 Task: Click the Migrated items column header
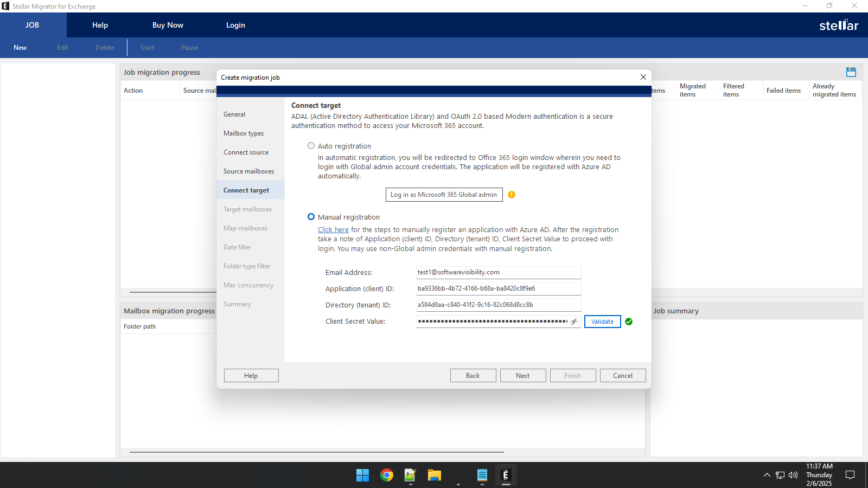[698, 91]
